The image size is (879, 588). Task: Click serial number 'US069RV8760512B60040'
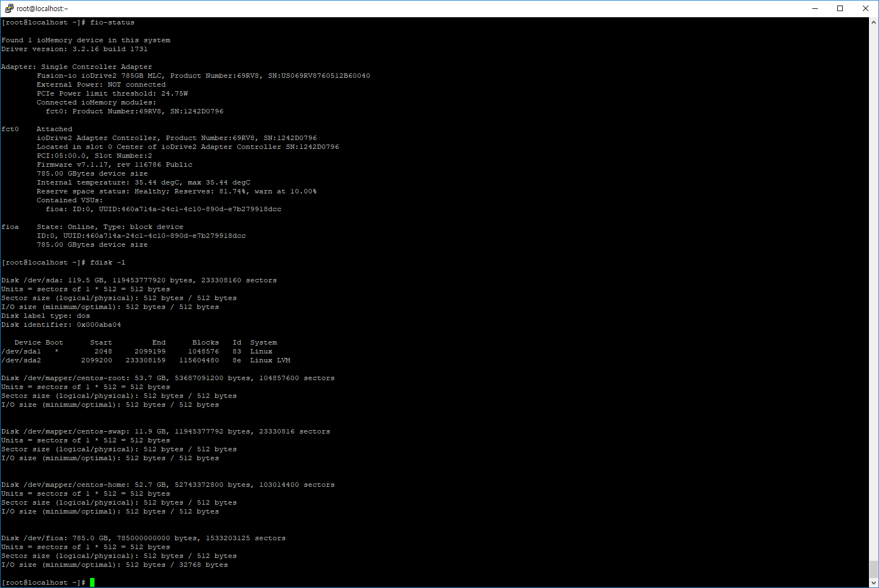(x=326, y=76)
